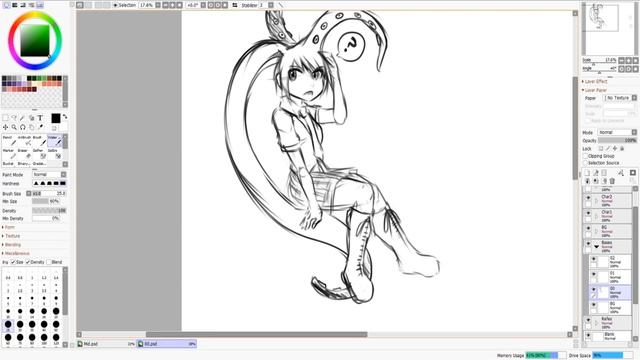640x360 pixels.
Task: Adjust the Brush Size slider
Action: tap(49, 193)
